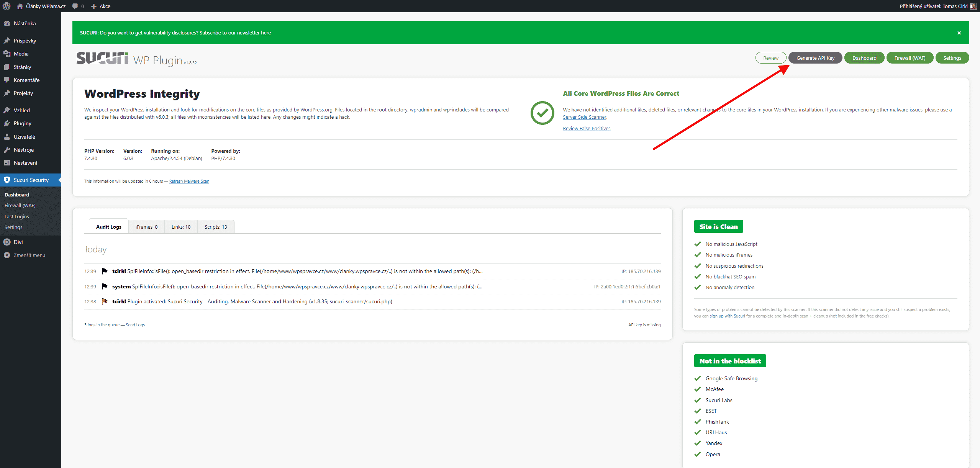This screenshot has width=980, height=468.
Task: Open Pluginy from the sidebar
Action: coord(22,123)
